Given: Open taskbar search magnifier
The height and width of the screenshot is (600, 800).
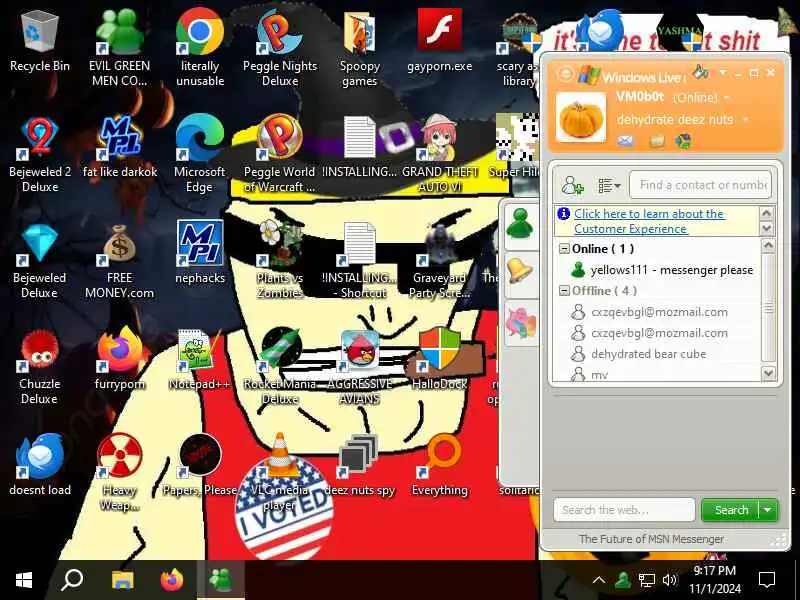Looking at the screenshot, I should [72, 580].
